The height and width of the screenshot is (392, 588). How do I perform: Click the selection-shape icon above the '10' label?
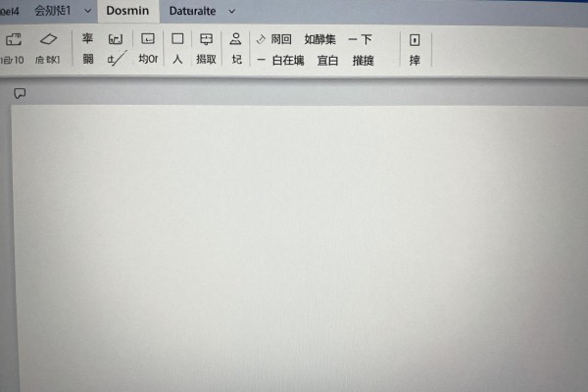click(14, 39)
